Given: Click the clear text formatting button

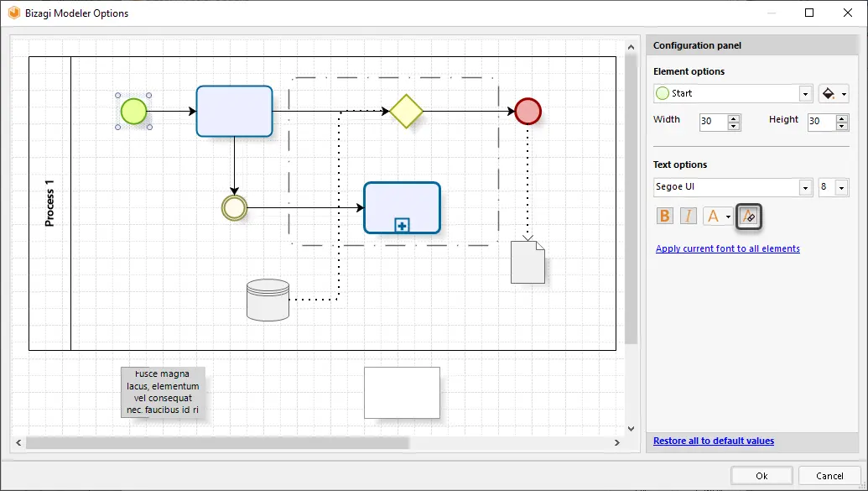Looking at the screenshot, I should [x=748, y=217].
